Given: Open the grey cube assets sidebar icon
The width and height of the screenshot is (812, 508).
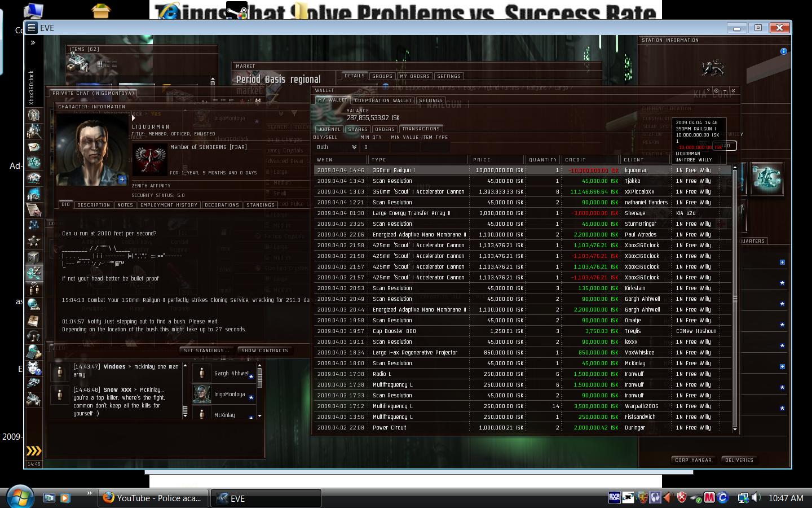Looking at the screenshot, I should coord(34,257).
